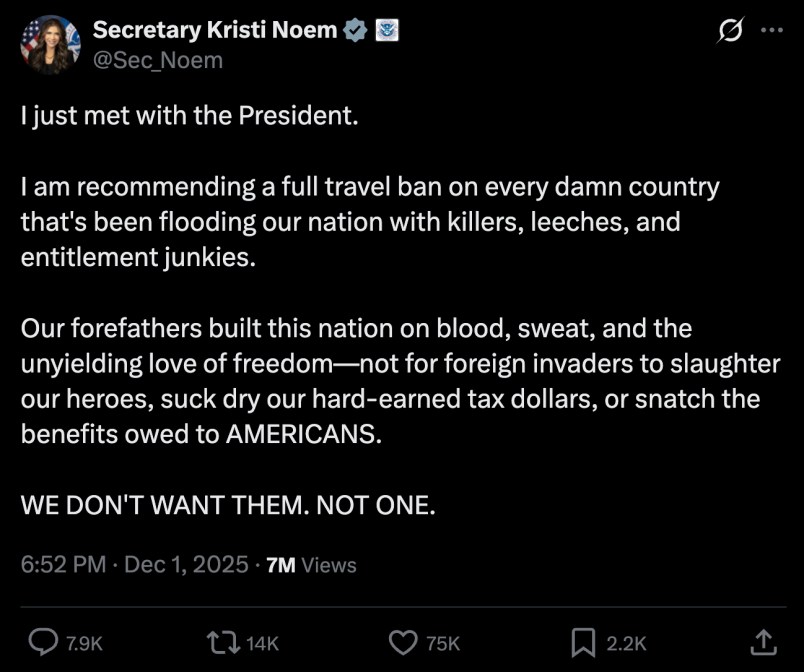Screen dimensions: 804x672
Task: Click the 7.9K reply count
Action: click(84, 644)
